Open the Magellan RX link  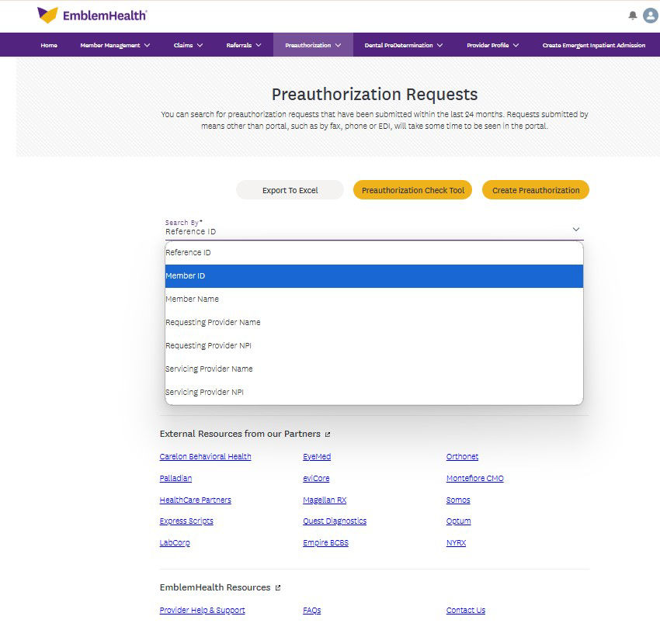click(x=325, y=500)
